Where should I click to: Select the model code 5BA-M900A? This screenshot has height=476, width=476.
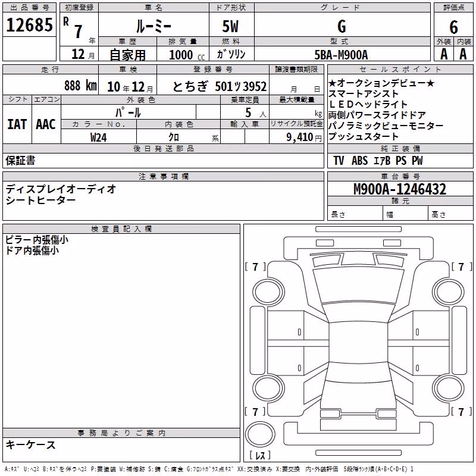(x=341, y=55)
